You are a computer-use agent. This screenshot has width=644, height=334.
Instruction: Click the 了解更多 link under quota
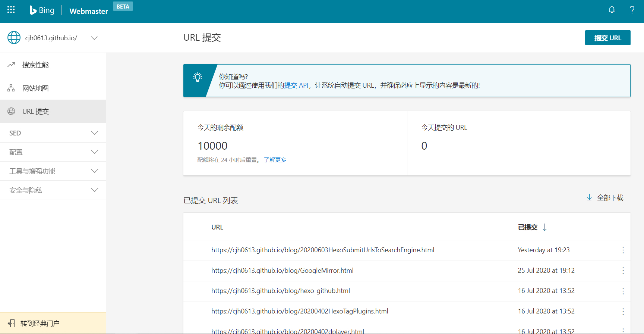(x=275, y=160)
